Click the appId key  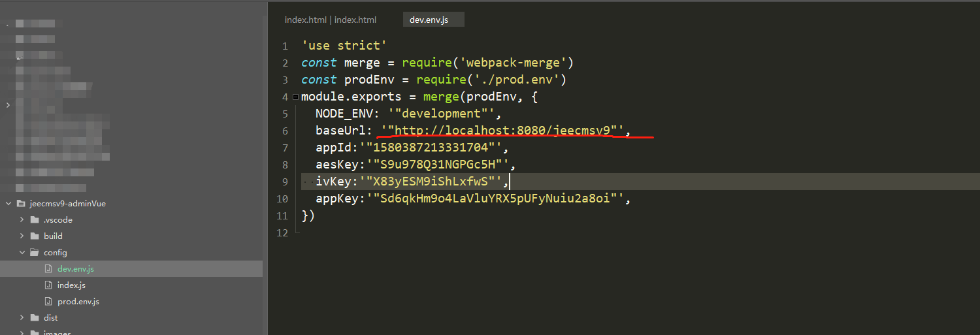click(333, 148)
